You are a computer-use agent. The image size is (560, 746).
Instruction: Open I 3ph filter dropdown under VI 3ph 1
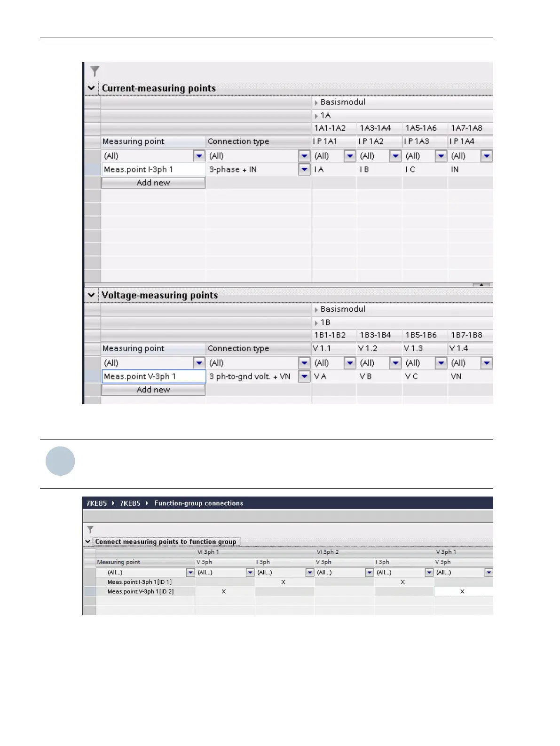[x=310, y=573]
